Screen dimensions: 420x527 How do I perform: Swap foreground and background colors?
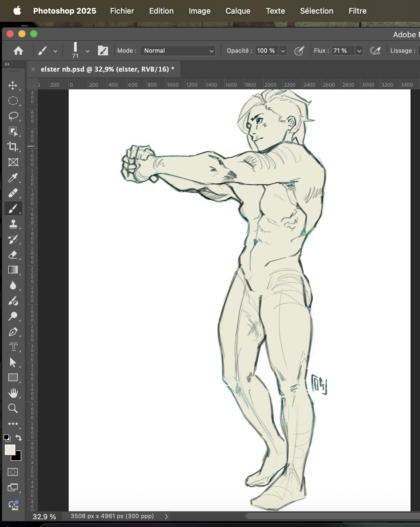(19, 437)
